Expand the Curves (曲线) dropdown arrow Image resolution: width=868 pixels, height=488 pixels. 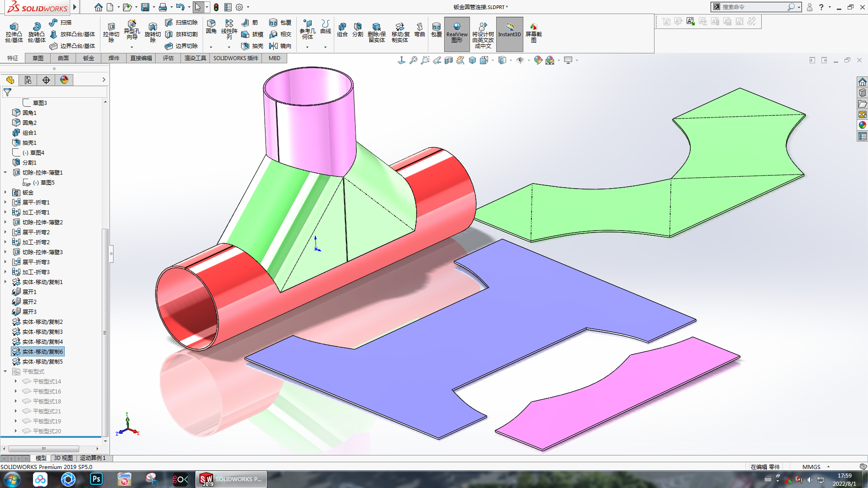coord(325,47)
